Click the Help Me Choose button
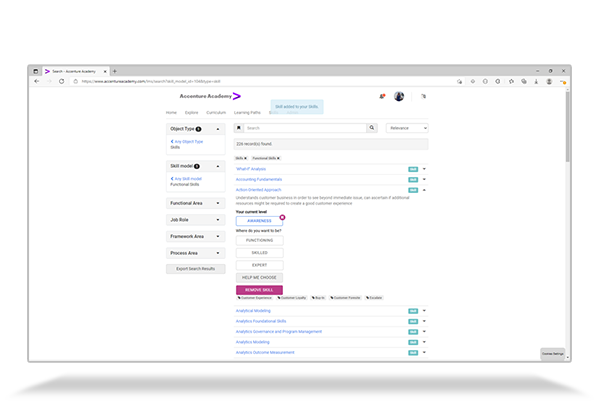600x402 pixels. 259,277
